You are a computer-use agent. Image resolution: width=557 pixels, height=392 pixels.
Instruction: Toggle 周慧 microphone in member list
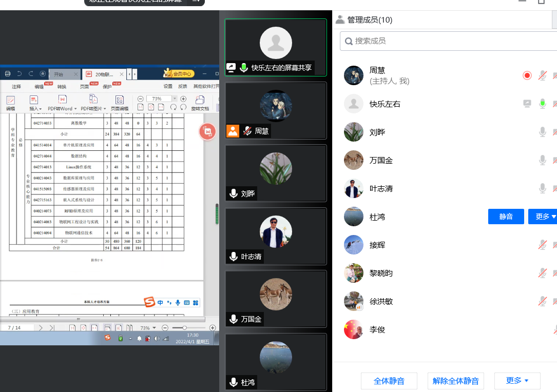543,75
